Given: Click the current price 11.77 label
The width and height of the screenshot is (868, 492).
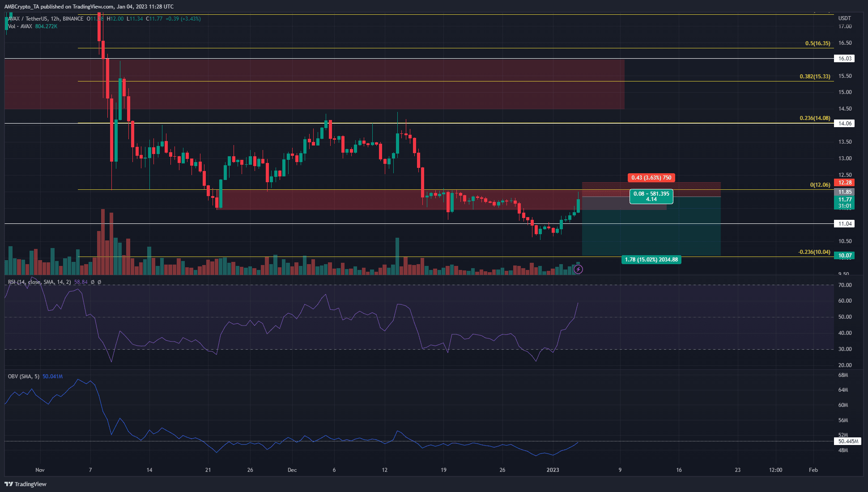Looking at the screenshot, I should tap(845, 200).
